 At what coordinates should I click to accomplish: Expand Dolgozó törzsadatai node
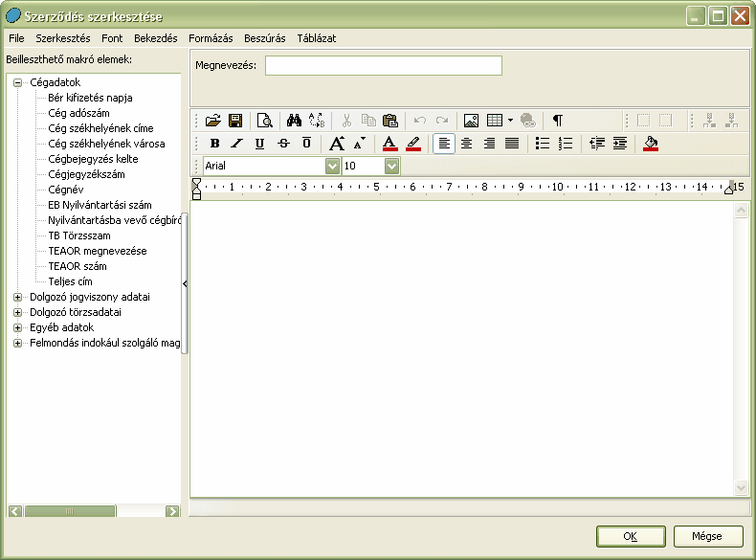click(18, 313)
